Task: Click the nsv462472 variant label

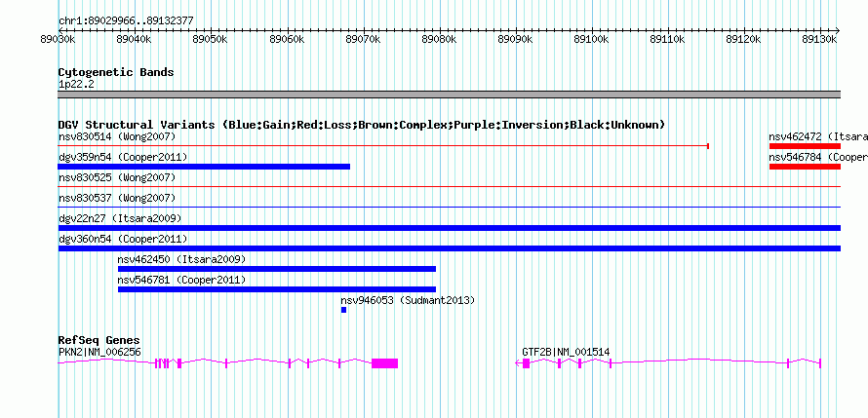Action: [818, 136]
